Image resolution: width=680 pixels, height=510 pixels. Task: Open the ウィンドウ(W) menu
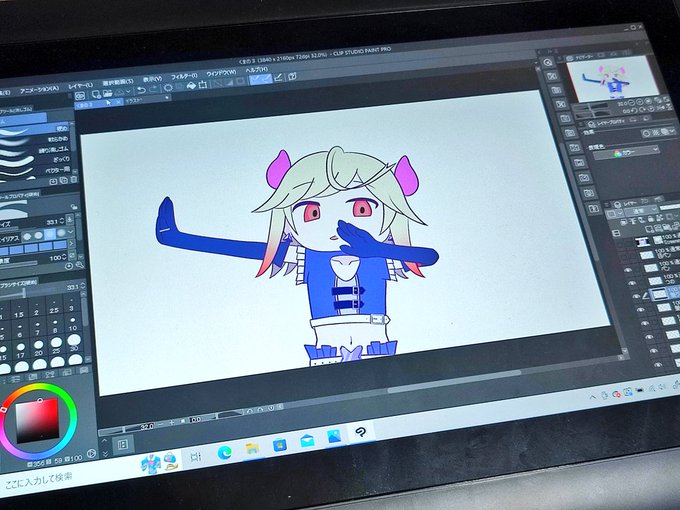point(221,72)
